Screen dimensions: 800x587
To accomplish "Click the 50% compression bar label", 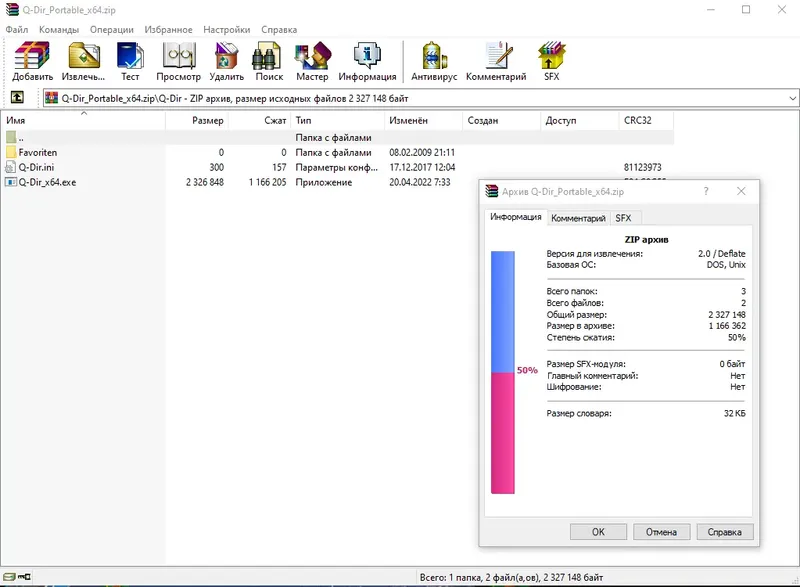I will (x=527, y=370).
